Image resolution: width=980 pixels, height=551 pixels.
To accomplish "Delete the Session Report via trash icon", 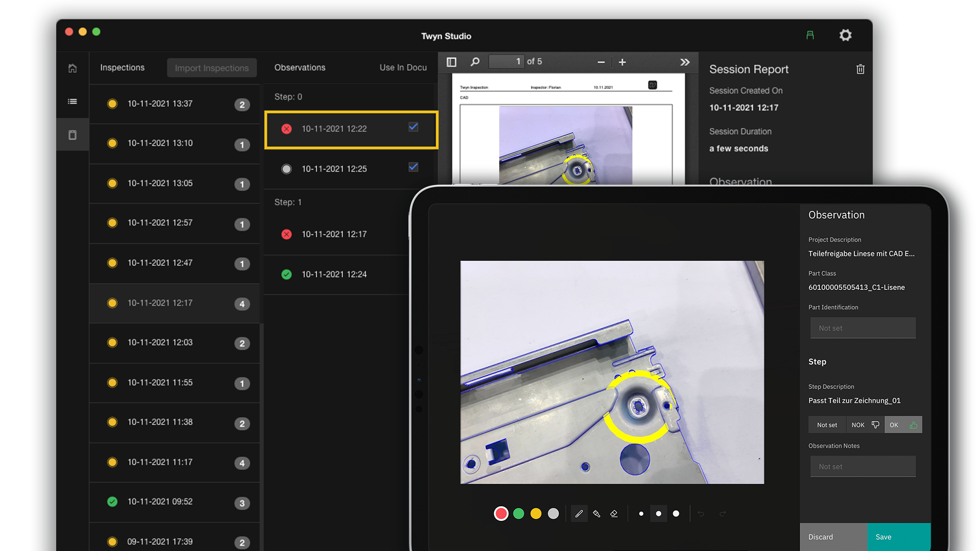I will [861, 69].
